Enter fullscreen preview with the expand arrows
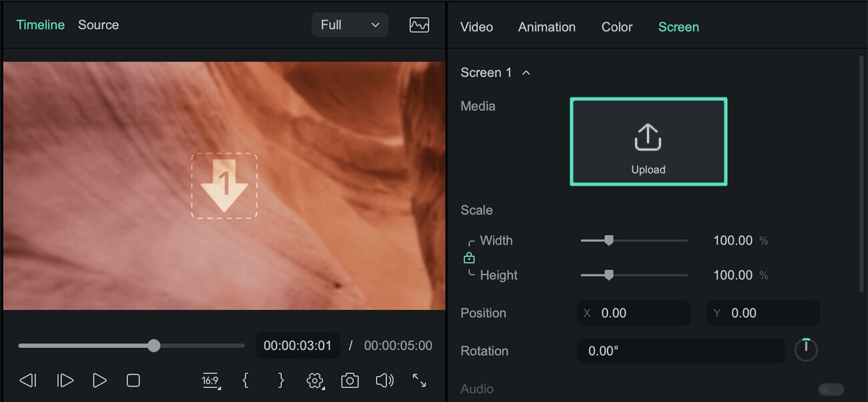 [419, 381]
